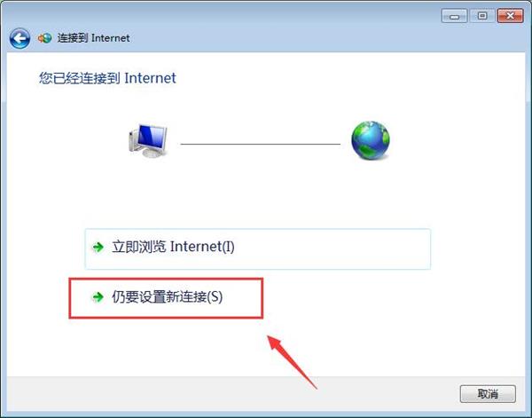This screenshot has height=418, width=532.
Task: Click the 取消 button
Action: coord(488,394)
